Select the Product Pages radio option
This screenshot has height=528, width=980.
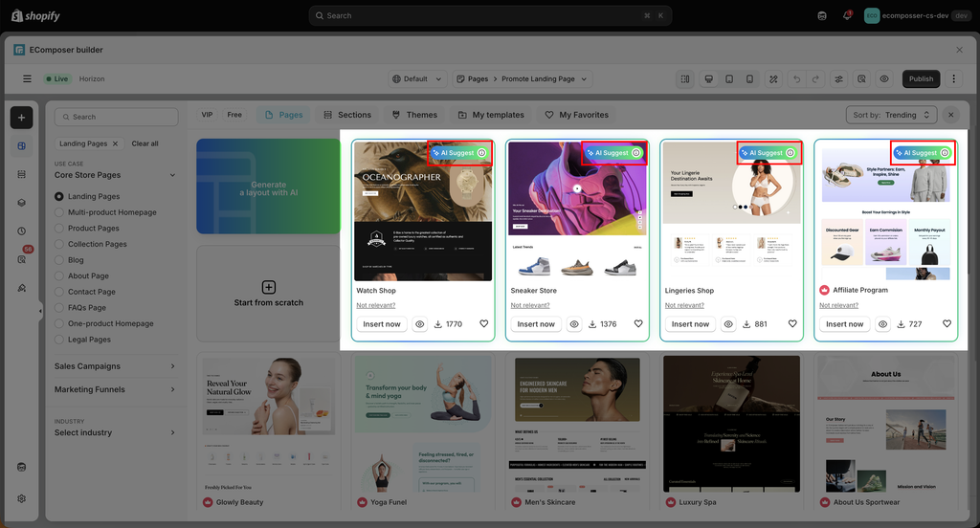58,228
